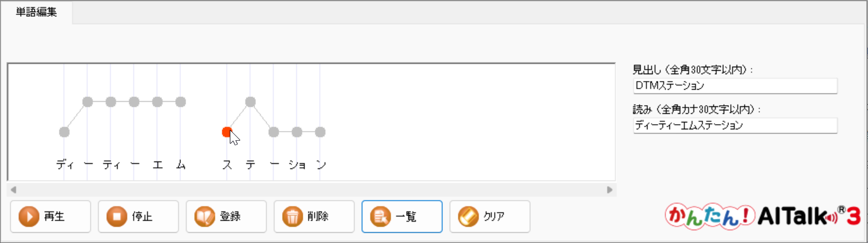868x243 pixels.
Task: Click the high accent point above テ
Action: (x=250, y=102)
